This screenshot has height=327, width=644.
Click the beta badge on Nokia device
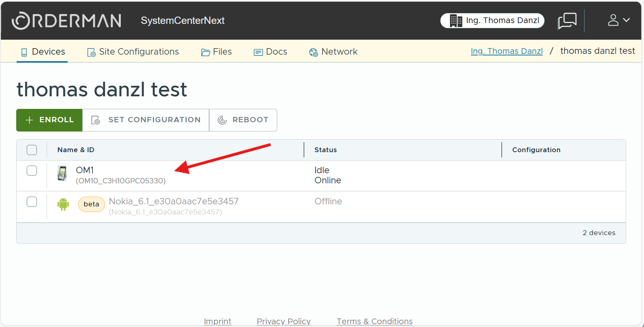click(91, 204)
